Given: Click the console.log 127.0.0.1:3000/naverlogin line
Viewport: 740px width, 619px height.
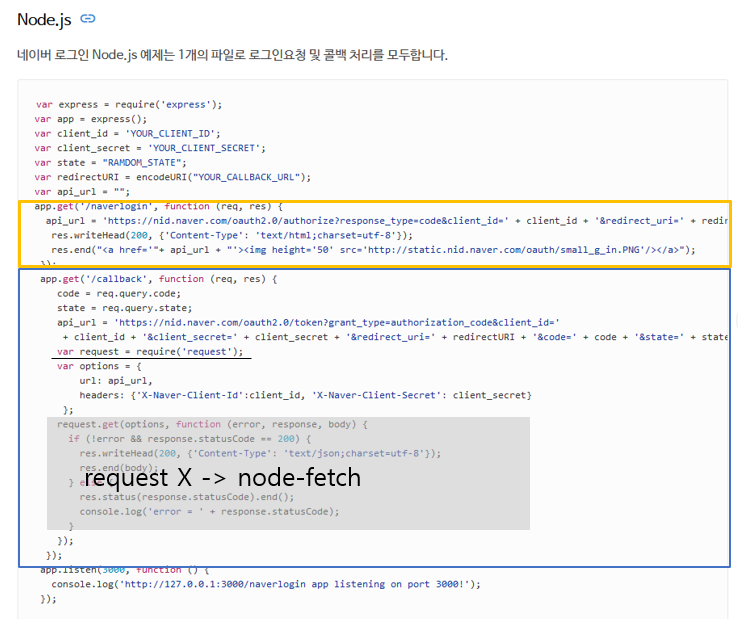Looking at the screenshot, I should pyautogui.click(x=266, y=585).
